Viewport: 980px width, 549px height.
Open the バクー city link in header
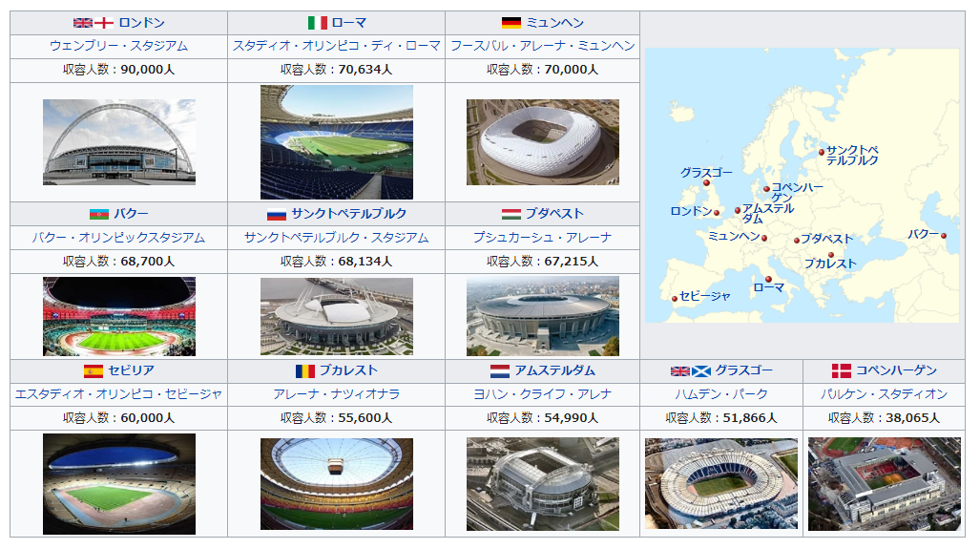pyautogui.click(x=131, y=214)
